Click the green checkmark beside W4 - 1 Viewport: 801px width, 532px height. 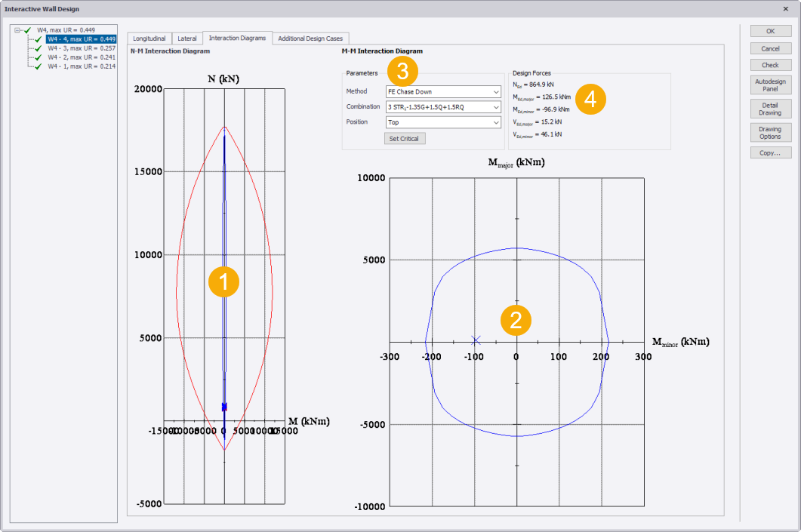pyautogui.click(x=38, y=66)
